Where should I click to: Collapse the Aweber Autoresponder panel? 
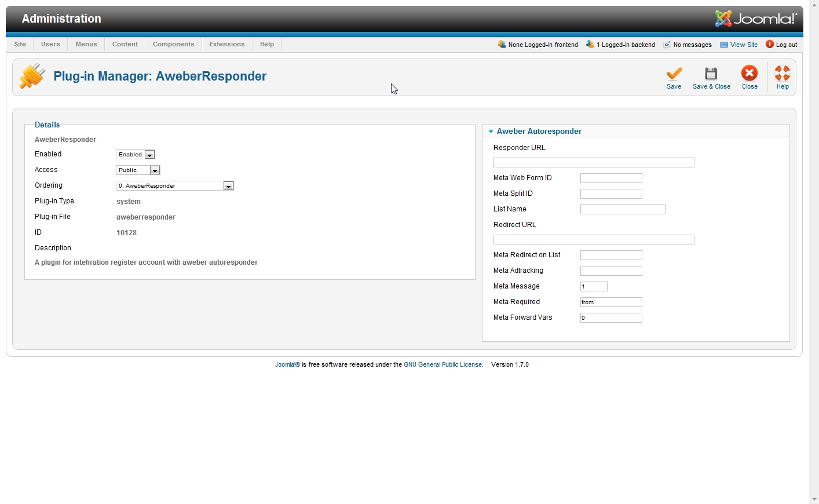tap(491, 132)
